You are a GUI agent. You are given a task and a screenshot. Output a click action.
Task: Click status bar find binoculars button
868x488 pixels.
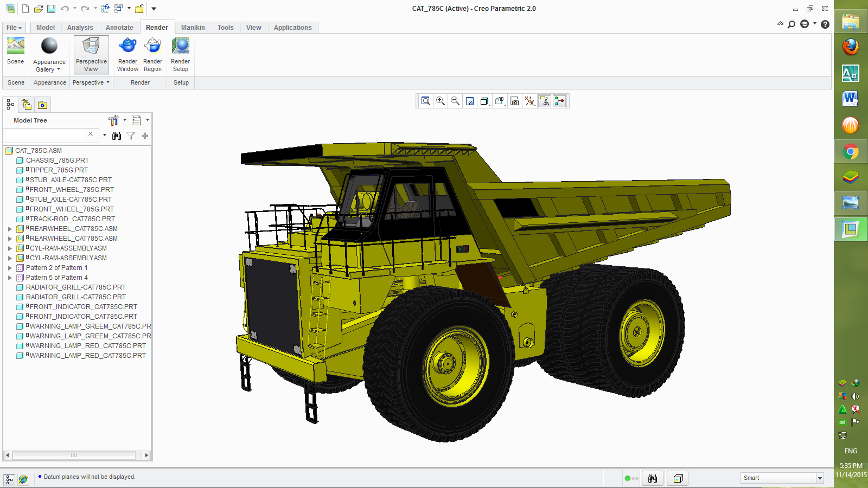[x=653, y=478]
